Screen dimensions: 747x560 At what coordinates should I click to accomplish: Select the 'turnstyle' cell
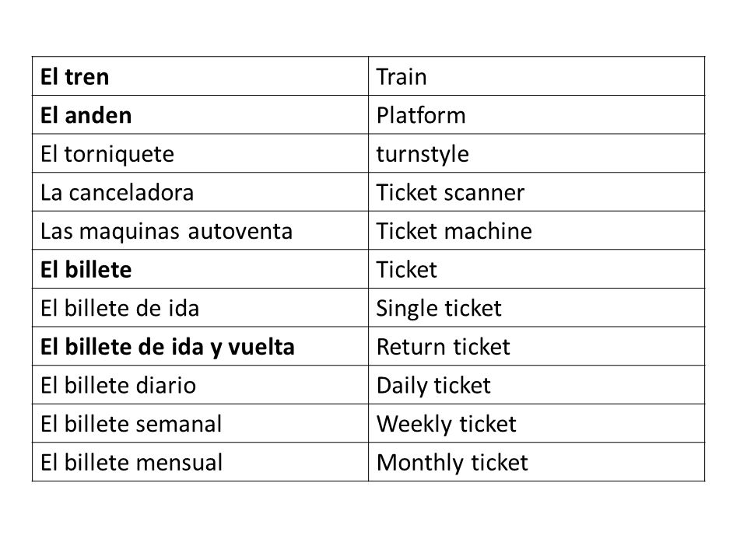[x=536, y=153]
